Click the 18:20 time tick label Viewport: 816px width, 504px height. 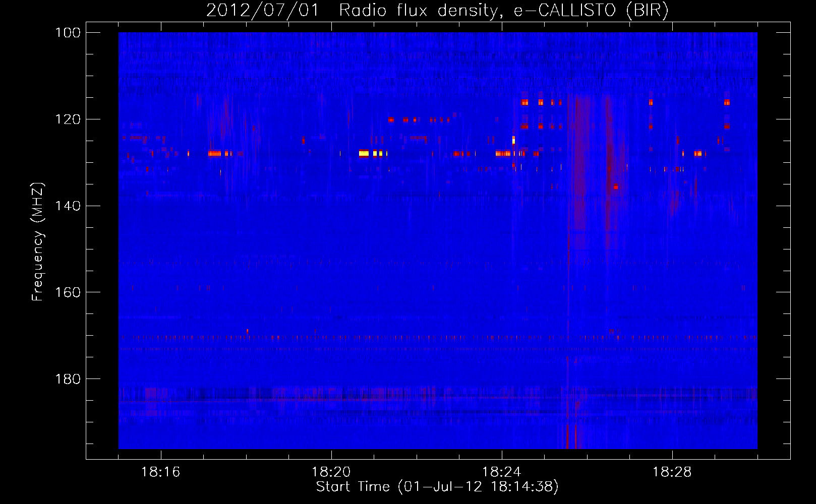point(331,472)
